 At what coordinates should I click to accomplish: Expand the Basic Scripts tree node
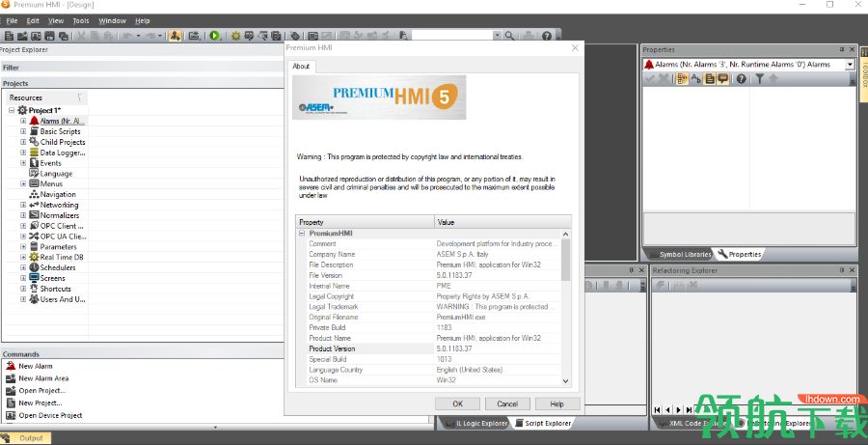click(x=23, y=131)
